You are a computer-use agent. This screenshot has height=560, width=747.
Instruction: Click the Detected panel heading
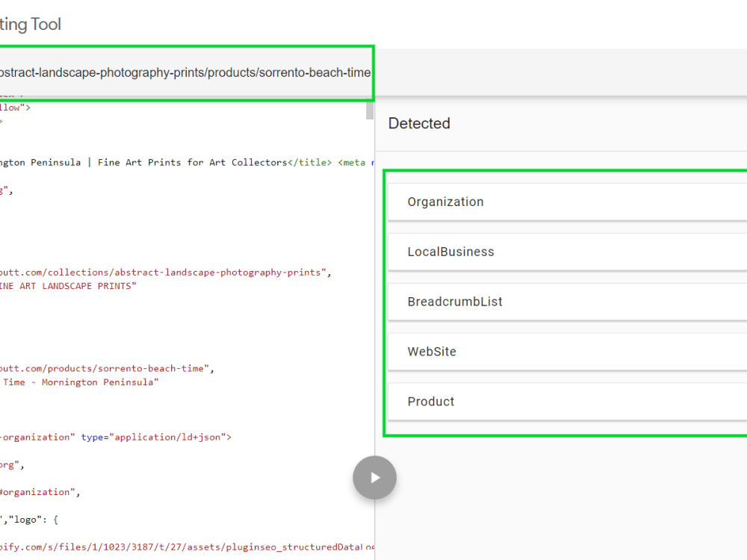tap(419, 123)
